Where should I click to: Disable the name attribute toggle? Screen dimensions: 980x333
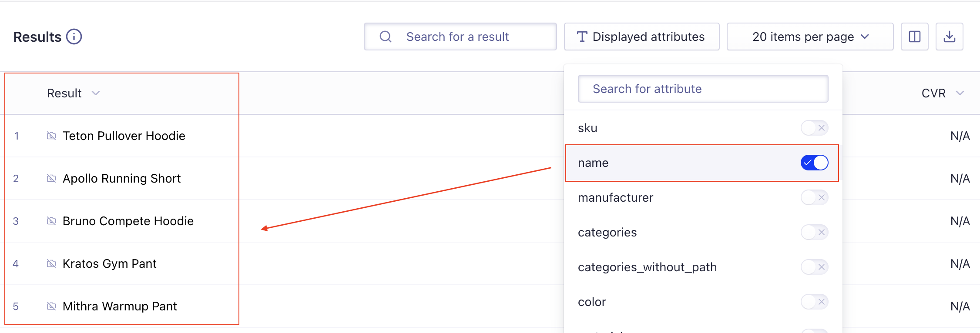tap(814, 163)
